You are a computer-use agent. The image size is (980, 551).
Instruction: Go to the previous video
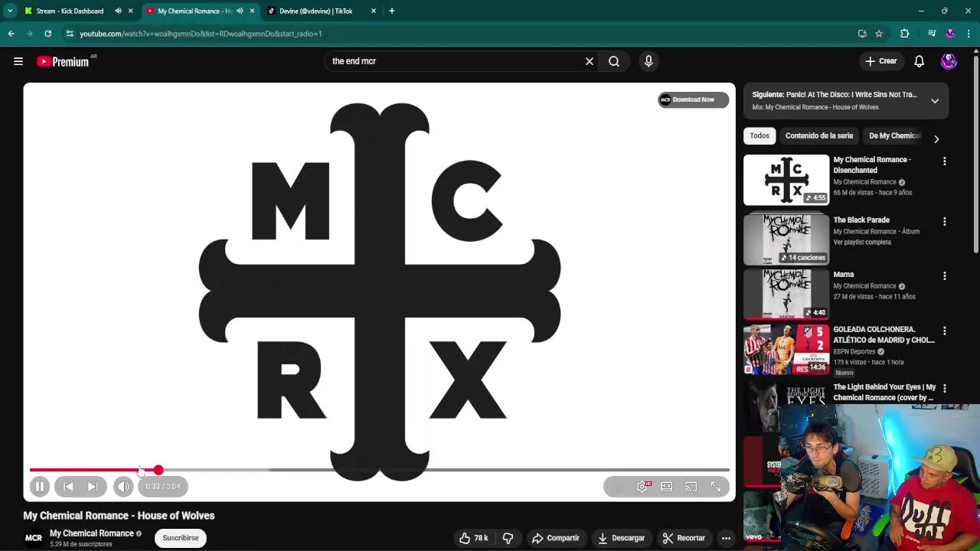pos(68,487)
